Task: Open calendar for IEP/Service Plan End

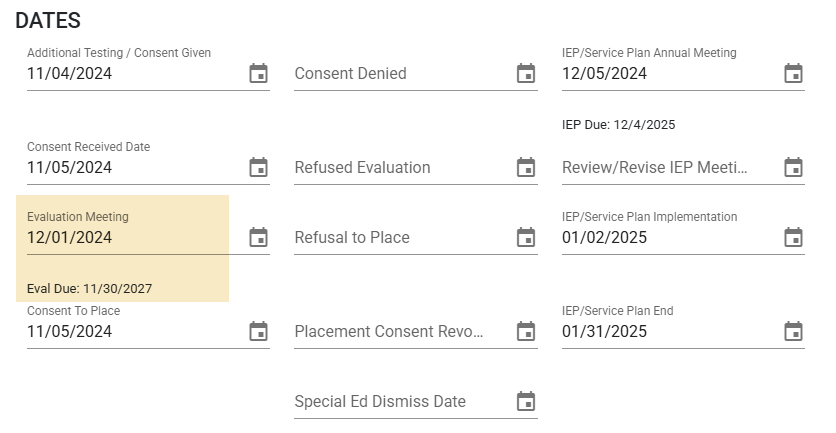Action: coord(793,332)
